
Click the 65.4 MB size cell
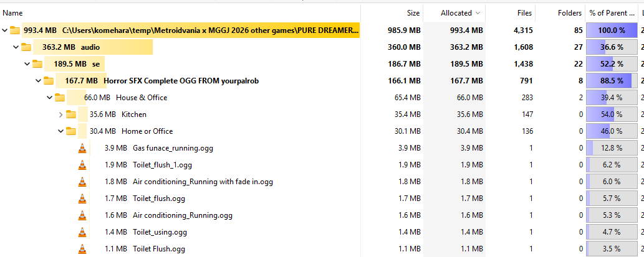tap(408, 98)
